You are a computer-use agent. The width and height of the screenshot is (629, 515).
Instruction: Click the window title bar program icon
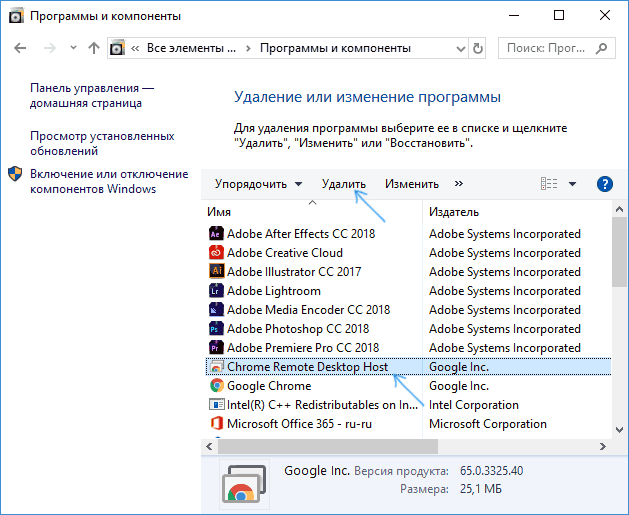tap(16, 16)
